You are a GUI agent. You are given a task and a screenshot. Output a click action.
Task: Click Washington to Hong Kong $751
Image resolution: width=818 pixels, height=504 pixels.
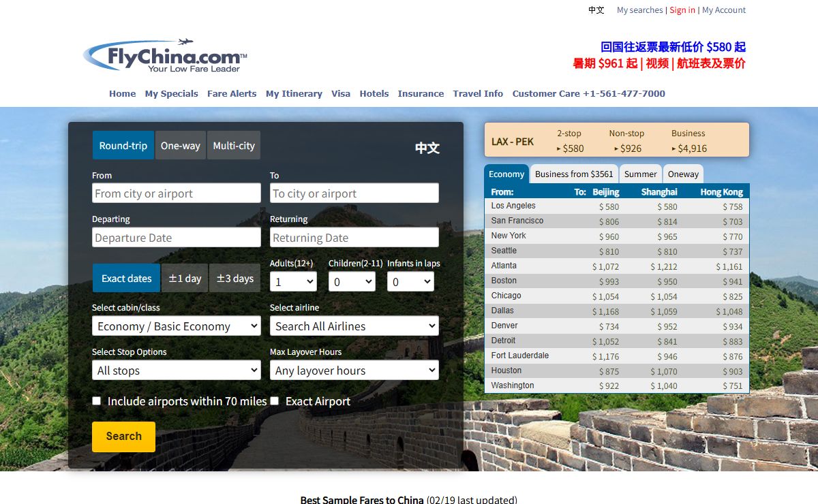tap(732, 387)
